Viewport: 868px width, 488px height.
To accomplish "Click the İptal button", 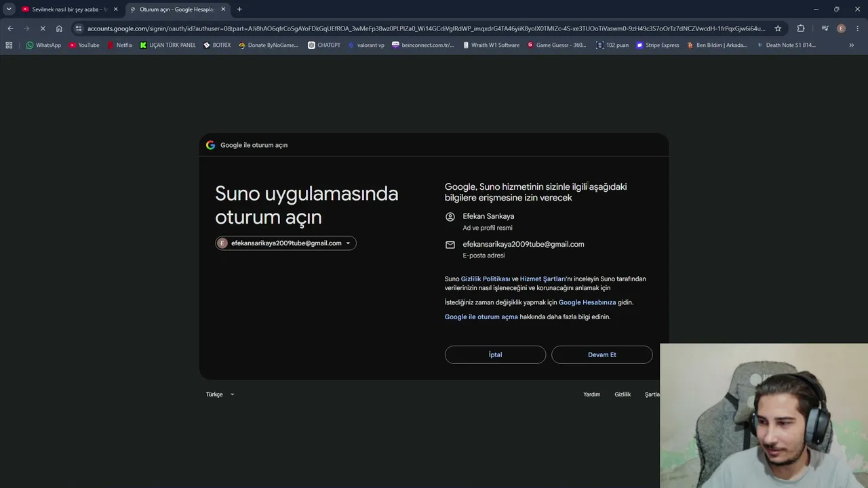I will point(495,354).
